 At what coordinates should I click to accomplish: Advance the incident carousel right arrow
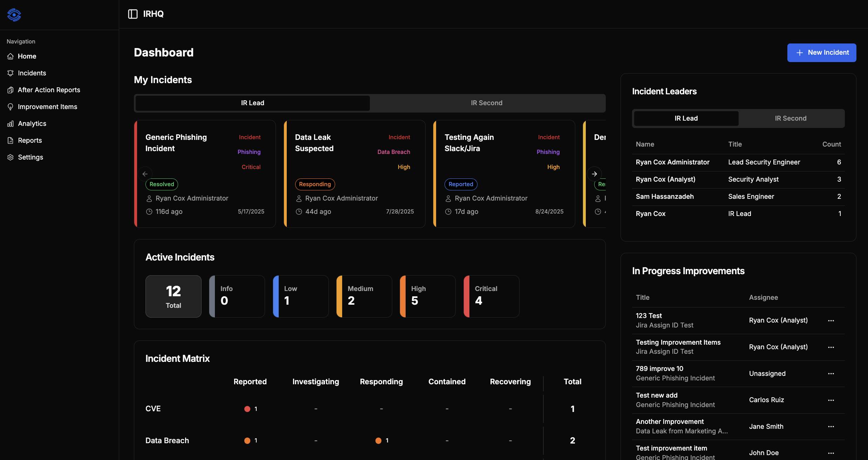[594, 174]
